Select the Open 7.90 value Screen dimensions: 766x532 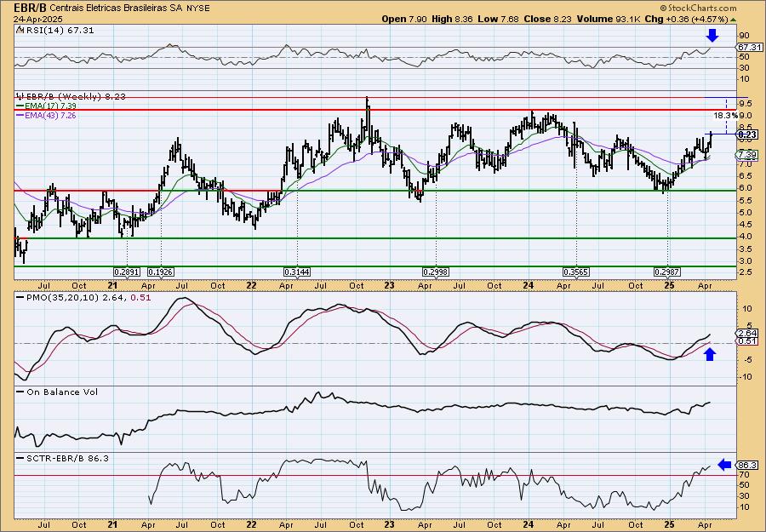pos(404,19)
